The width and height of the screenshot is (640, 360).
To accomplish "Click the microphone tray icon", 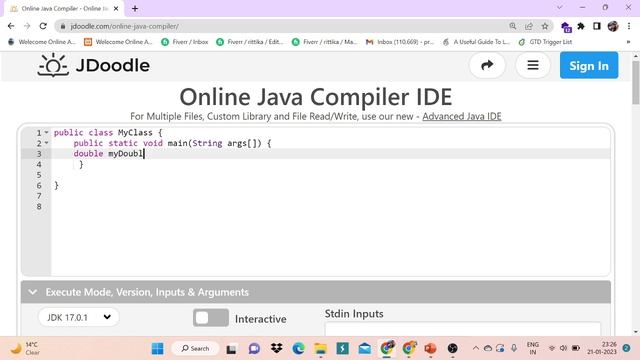I will (x=513, y=348).
